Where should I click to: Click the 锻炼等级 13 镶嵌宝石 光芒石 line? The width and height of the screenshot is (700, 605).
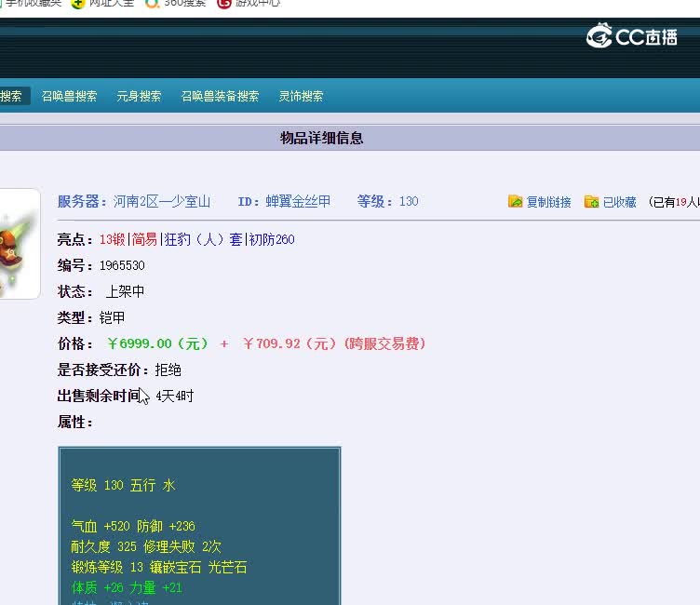[159, 568]
